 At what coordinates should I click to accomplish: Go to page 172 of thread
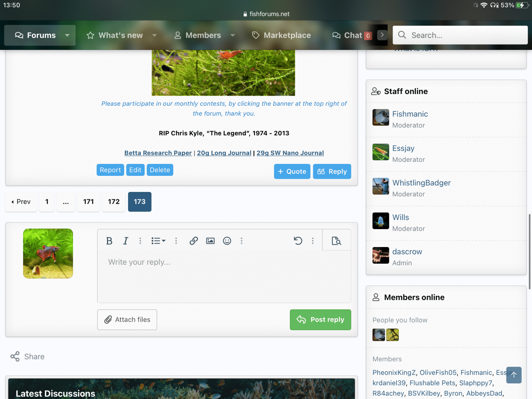click(x=114, y=201)
